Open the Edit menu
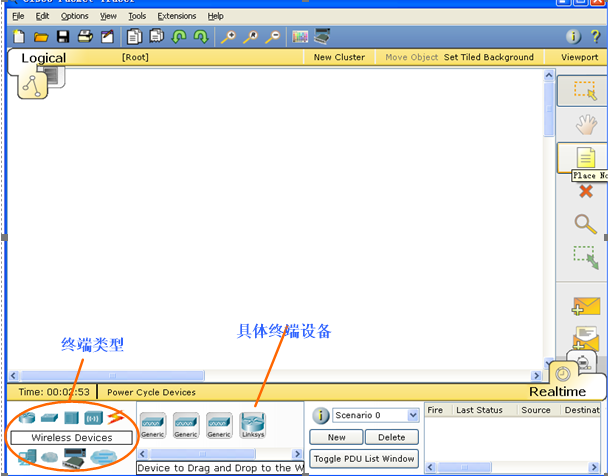608x476 pixels. pyautogui.click(x=42, y=16)
